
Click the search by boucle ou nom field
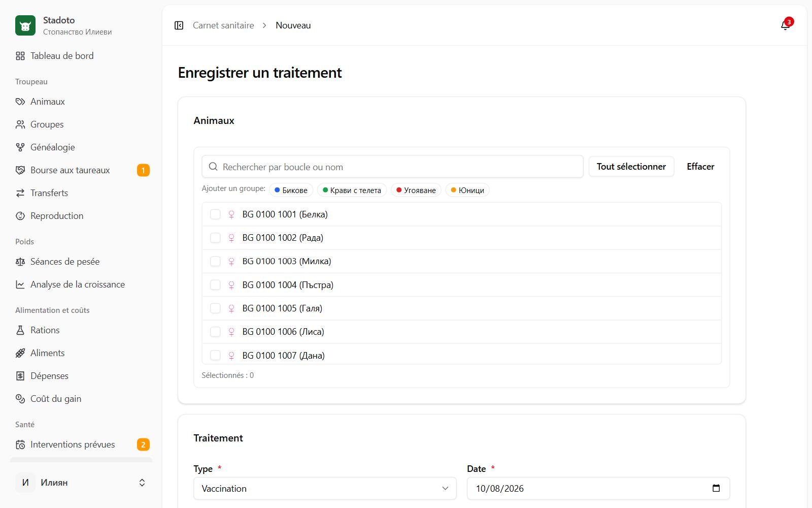coord(392,167)
